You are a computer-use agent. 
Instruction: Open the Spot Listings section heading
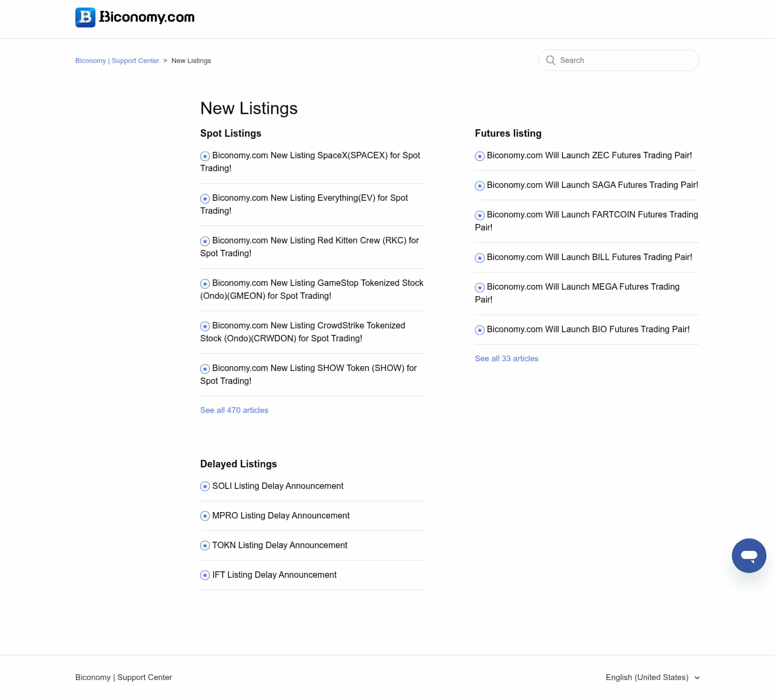[x=231, y=134]
